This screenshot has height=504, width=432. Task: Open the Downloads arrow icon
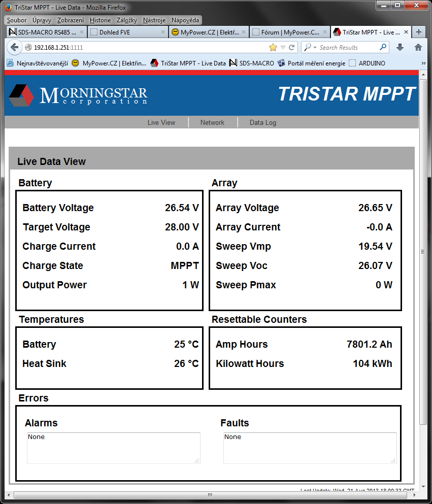pyautogui.click(x=400, y=48)
